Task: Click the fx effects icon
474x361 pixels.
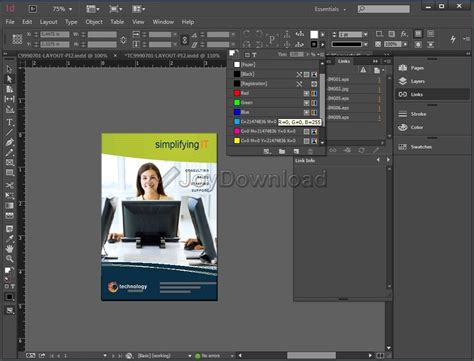Action: (404, 34)
